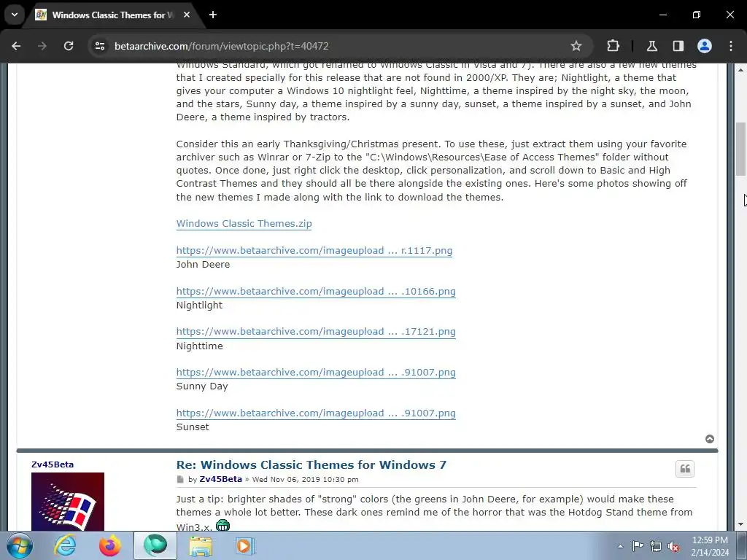Open Windows Explorer folder in taskbar
The width and height of the screenshot is (747, 560).
point(201,545)
